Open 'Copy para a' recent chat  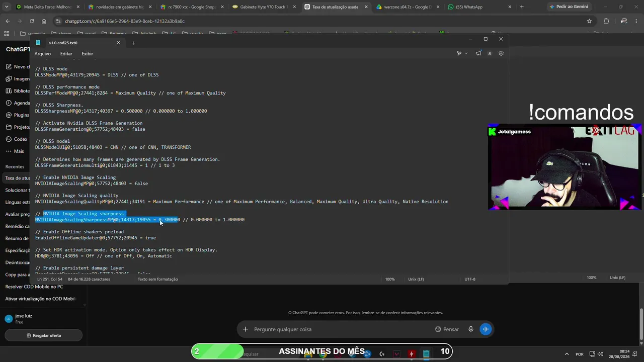pos(18,275)
